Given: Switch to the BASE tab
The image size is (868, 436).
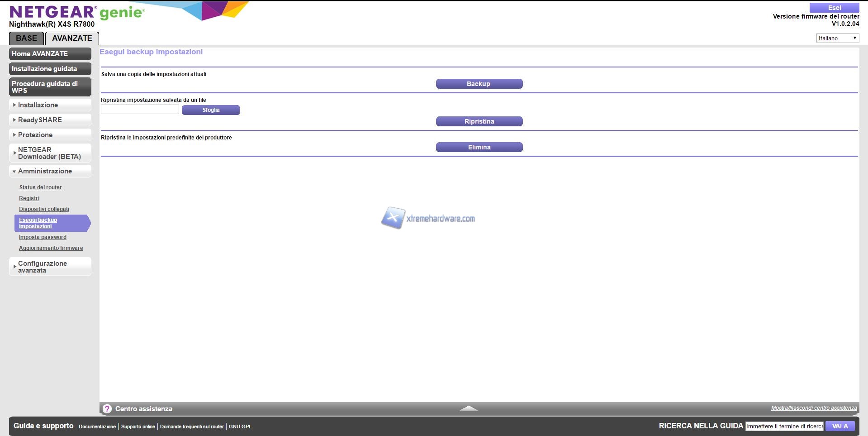Looking at the screenshot, I should pyautogui.click(x=26, y=38).
